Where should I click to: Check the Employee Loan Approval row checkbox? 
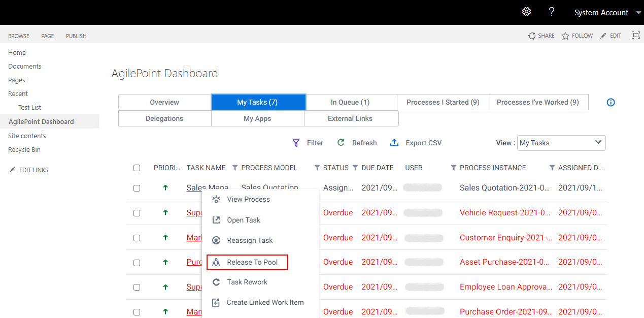click(137, 287)
